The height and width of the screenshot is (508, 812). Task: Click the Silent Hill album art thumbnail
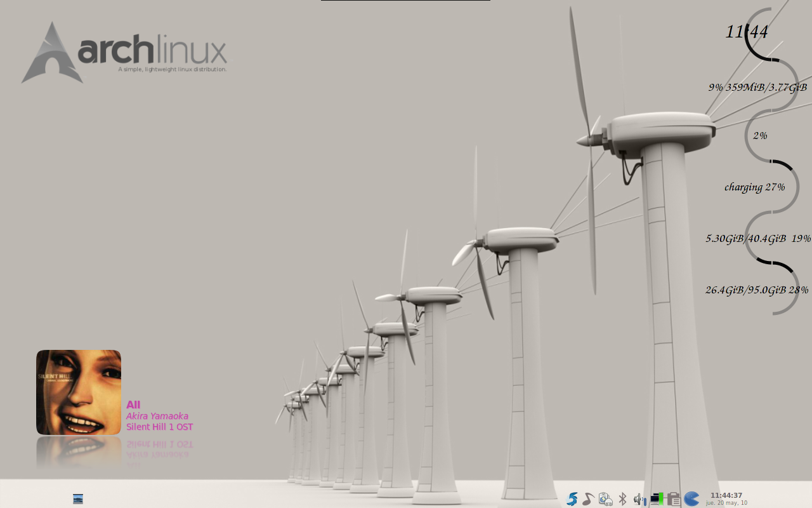pos(78,392)
